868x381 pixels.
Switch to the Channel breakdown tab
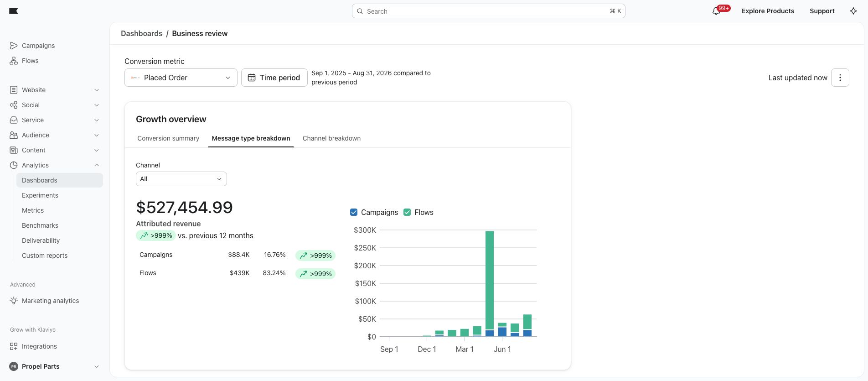[x=331, y=138]
